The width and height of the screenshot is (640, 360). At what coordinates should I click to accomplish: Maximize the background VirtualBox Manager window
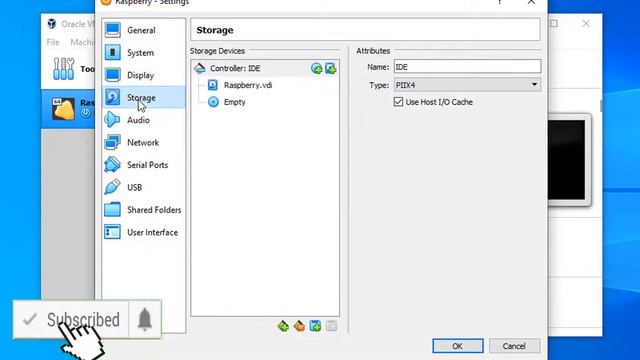pyautogui.click(x=554, y=23)
